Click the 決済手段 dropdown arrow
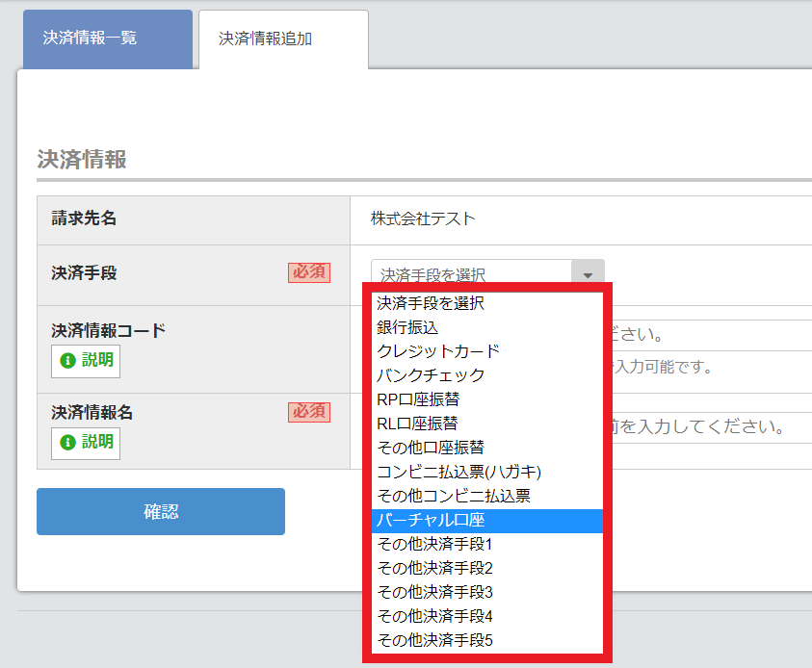Image resolution: width=812 pixels, height=668 pixels. pos(588,274)
